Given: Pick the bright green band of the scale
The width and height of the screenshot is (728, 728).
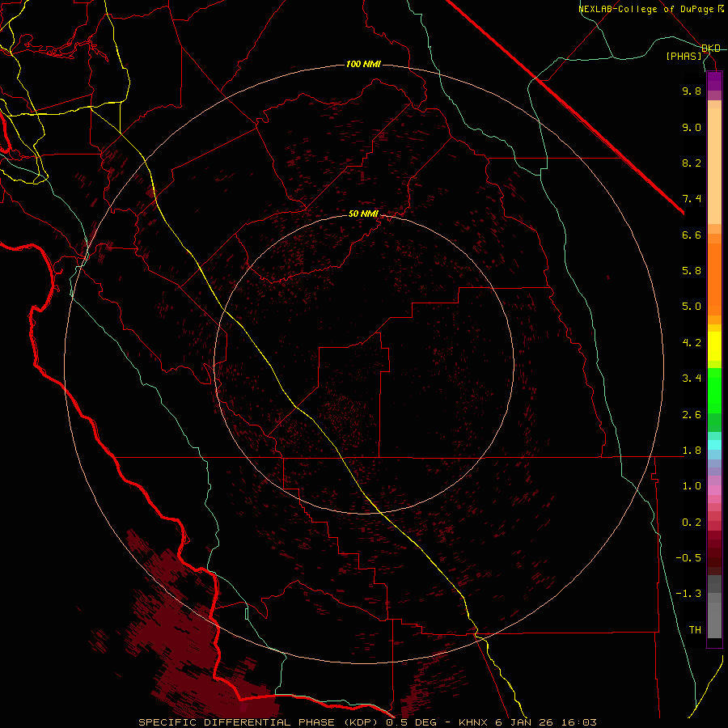Looking at the screenshot, I should pyautogui.click(x=714, y=392).
